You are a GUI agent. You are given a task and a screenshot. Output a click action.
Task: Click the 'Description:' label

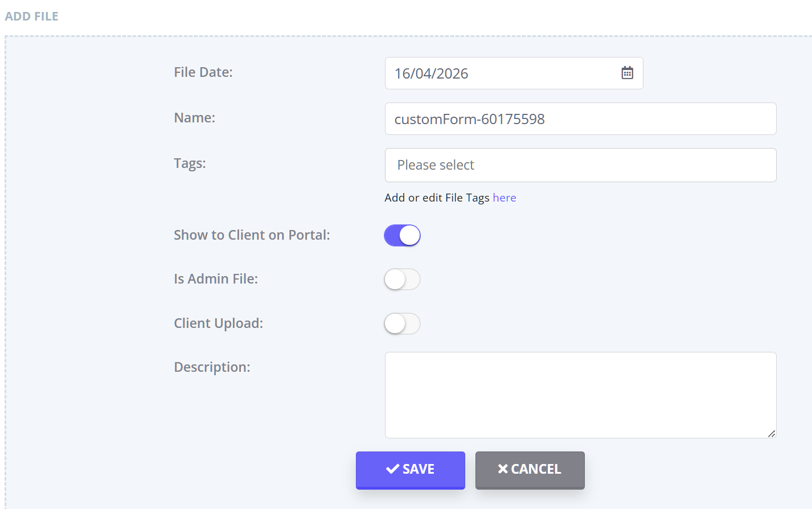212,367
